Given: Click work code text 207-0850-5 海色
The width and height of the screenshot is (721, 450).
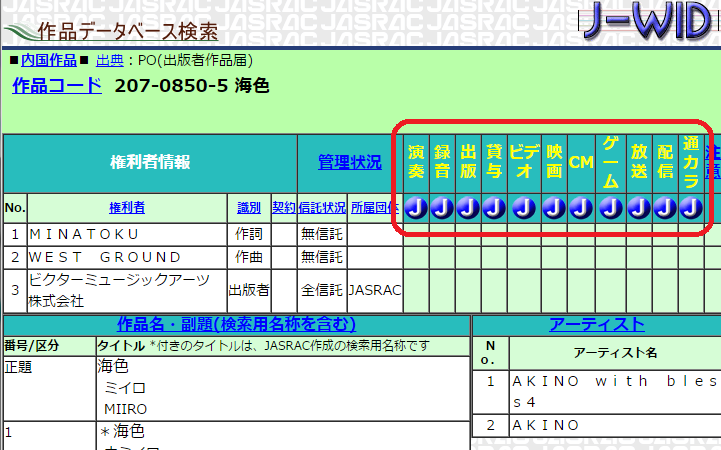Looking at the screenshot, I should 192,85.
